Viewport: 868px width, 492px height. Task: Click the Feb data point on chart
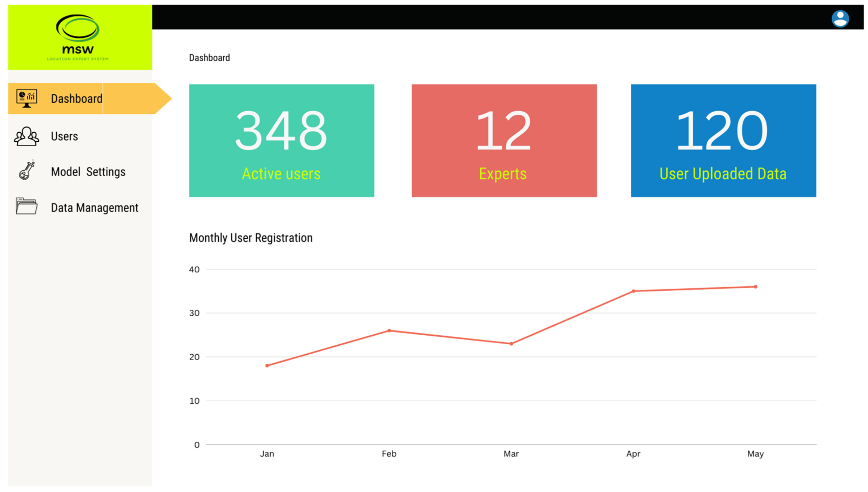click(x=389, y=330)
